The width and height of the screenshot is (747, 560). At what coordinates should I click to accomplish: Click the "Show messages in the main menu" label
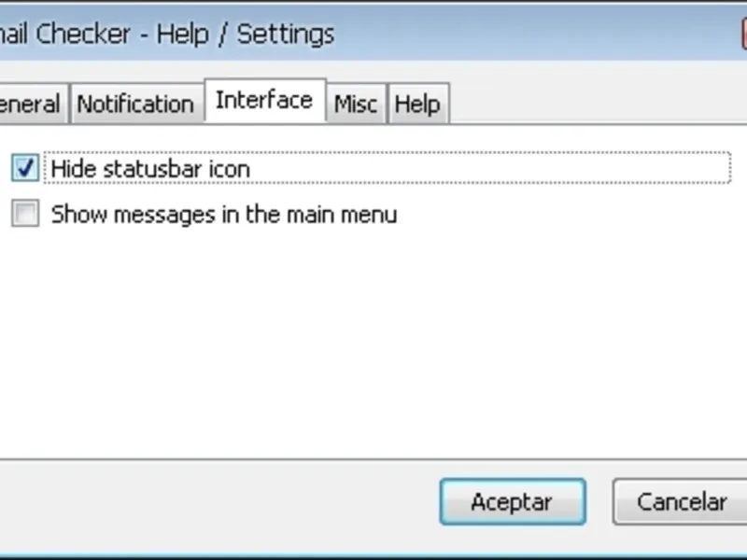click(x=223, y=215)
